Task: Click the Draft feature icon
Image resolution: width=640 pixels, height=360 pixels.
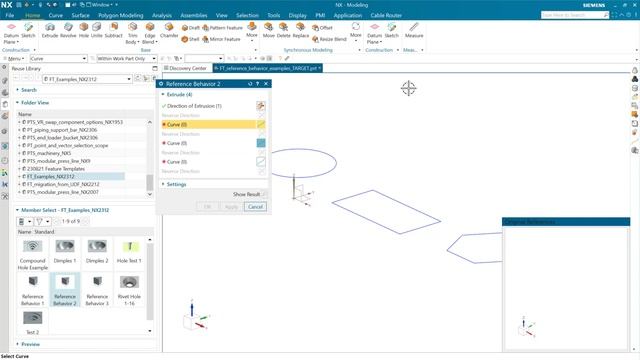Action: click(191, 28)
